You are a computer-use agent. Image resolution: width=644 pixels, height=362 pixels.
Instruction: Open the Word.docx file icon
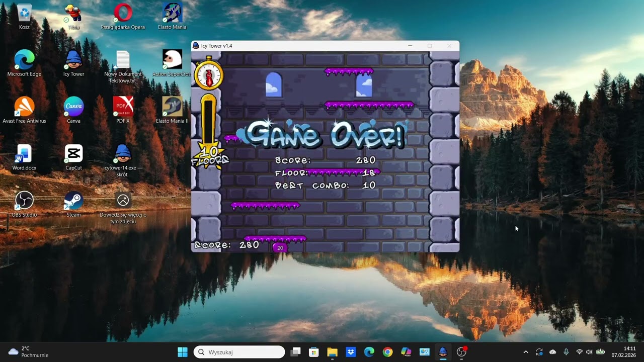[24, 157]
